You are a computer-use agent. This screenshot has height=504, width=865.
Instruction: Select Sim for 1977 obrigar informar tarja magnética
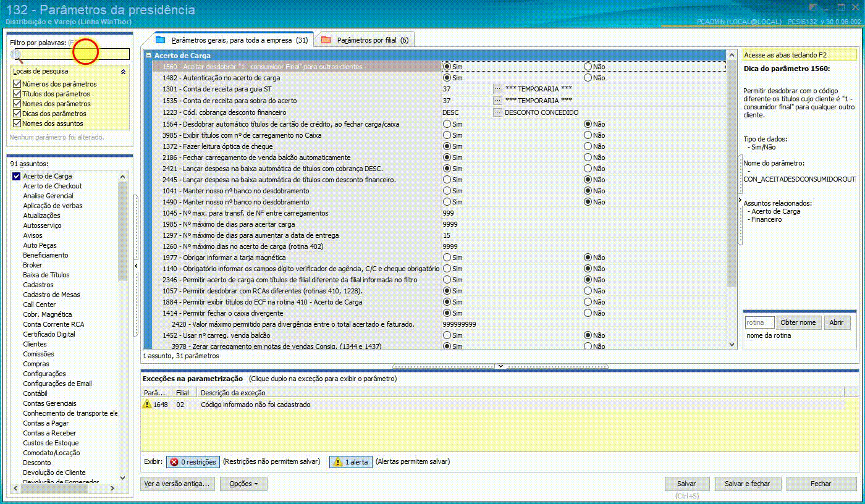point(447,258)
